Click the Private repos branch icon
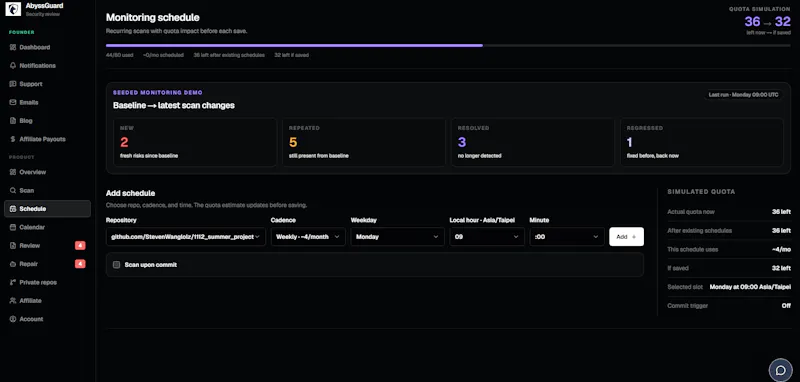This screenshot has width=800, height=382. click(x=13, y=283)
